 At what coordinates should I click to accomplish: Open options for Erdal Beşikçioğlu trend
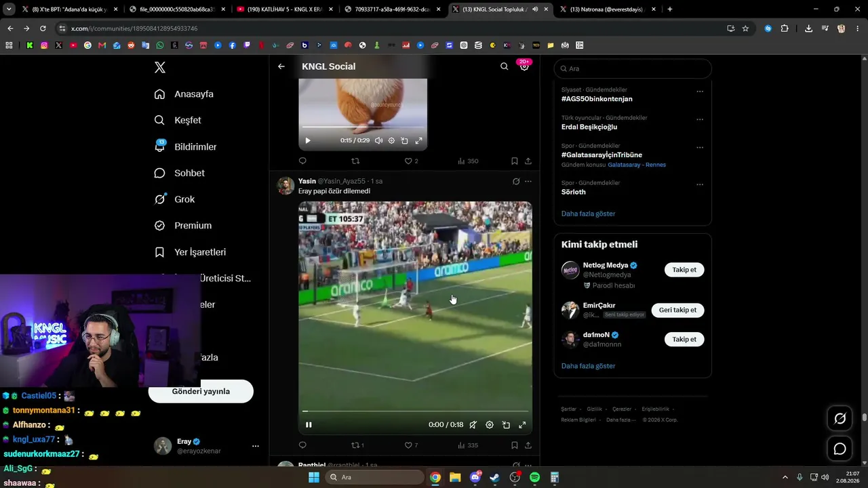coord(700,119)
